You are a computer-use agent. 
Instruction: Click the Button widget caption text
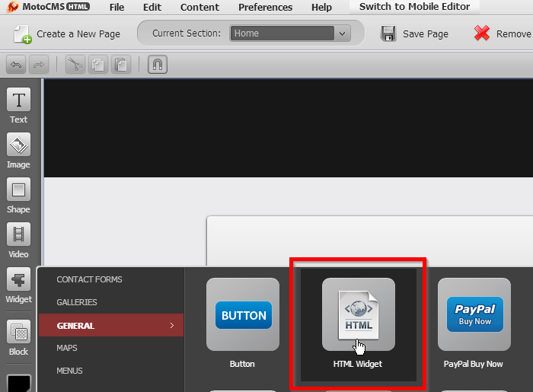pyautogui.click(x=242, y=364)
